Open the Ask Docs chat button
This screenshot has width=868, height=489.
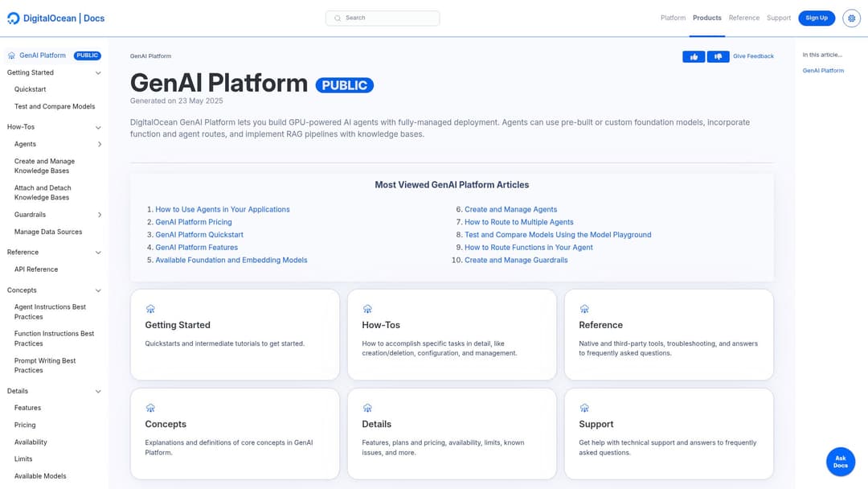[x=841, y=462]
